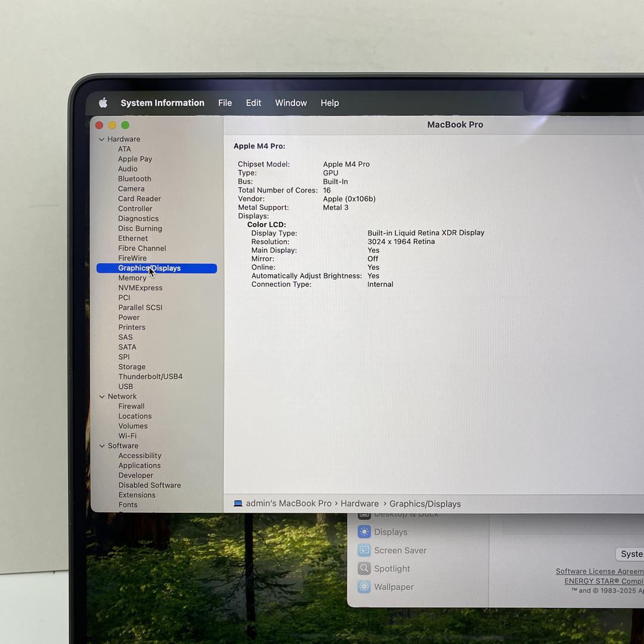Select Accessibility under Software
644x644 pixels.
[140, 456]
